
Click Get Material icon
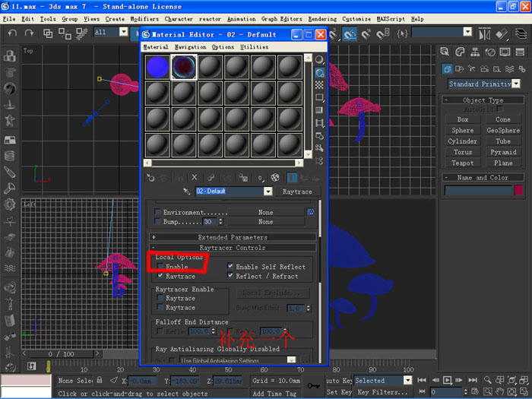coord(150,177)
